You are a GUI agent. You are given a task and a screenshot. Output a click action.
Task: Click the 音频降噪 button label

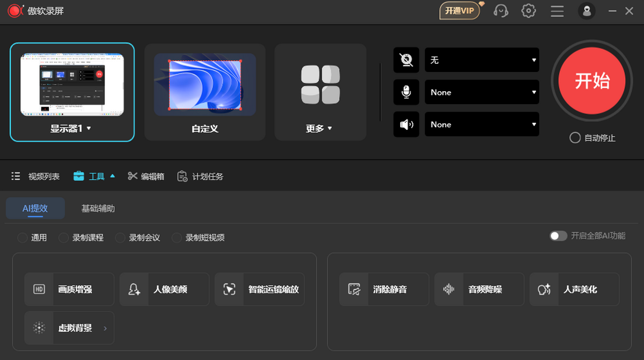pos(485,290)
